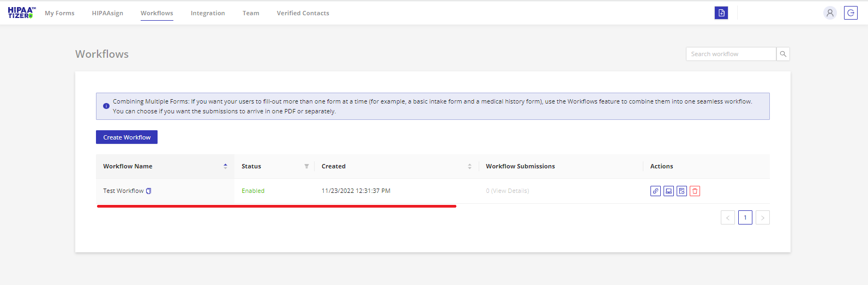Screen dimensions: 868x285
Task: Copy Test Workflow using the copy icon
Action: click(x=149, y=191)
